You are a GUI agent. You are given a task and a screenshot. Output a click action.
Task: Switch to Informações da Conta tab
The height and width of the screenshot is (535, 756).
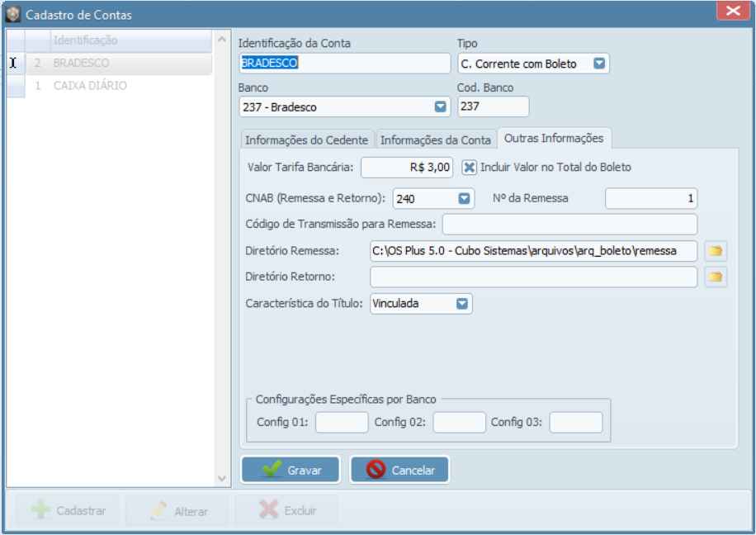click(436, 140)
